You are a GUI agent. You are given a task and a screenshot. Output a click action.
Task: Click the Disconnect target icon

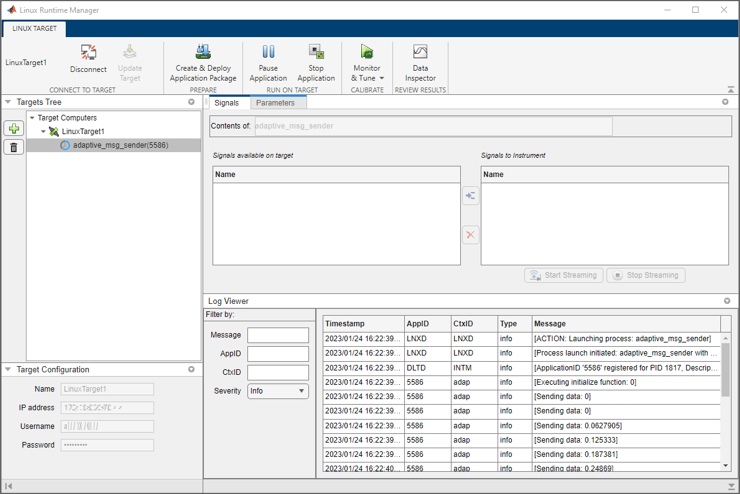tap(88, 53)
